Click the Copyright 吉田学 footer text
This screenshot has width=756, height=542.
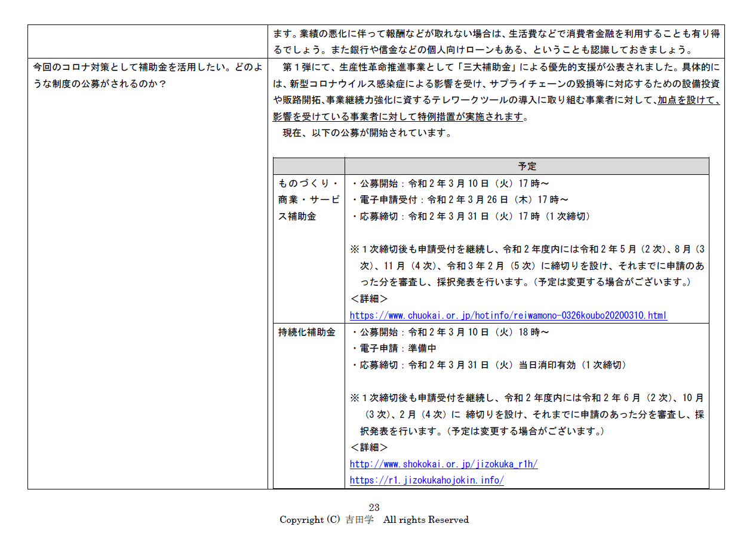pos(374,520)
